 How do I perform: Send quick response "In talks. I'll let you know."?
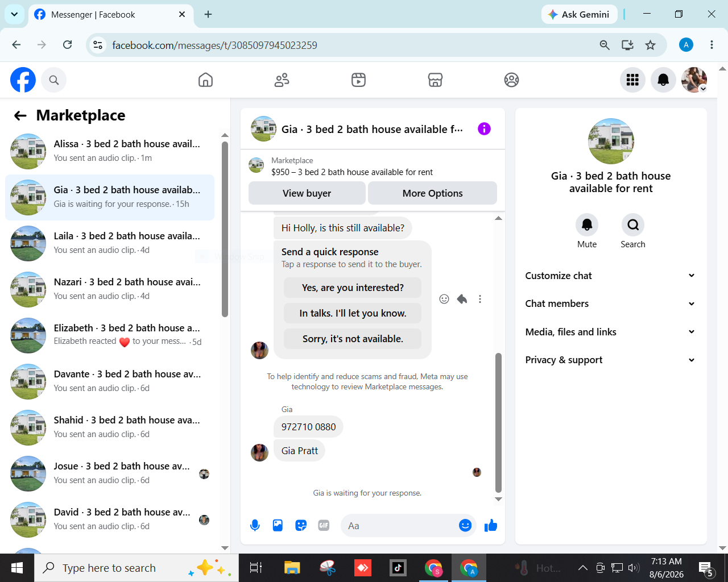(x=353, y=313)
